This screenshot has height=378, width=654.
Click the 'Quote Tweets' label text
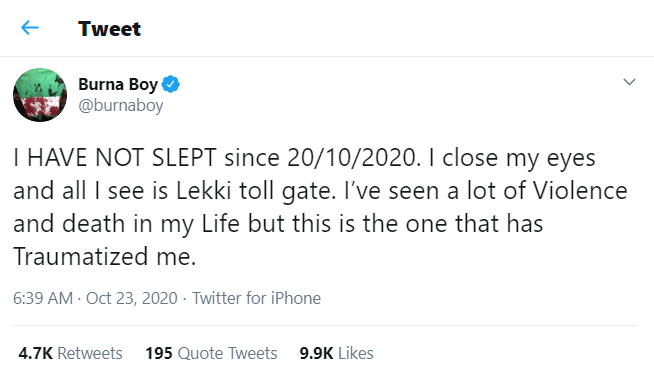click(x=227, y=353)
